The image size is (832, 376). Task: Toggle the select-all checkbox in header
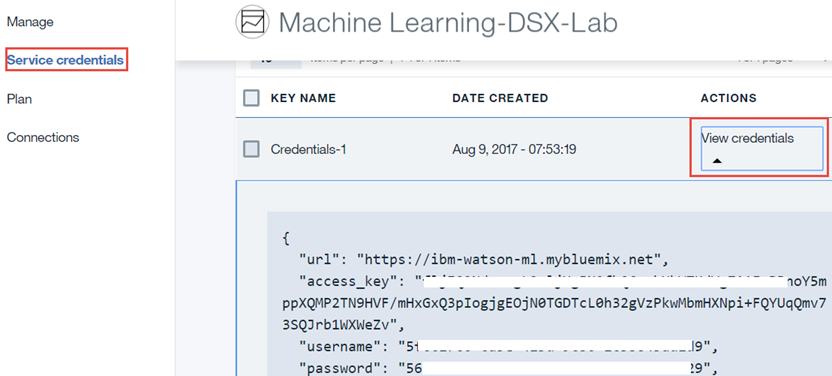[x=251, y=98]
